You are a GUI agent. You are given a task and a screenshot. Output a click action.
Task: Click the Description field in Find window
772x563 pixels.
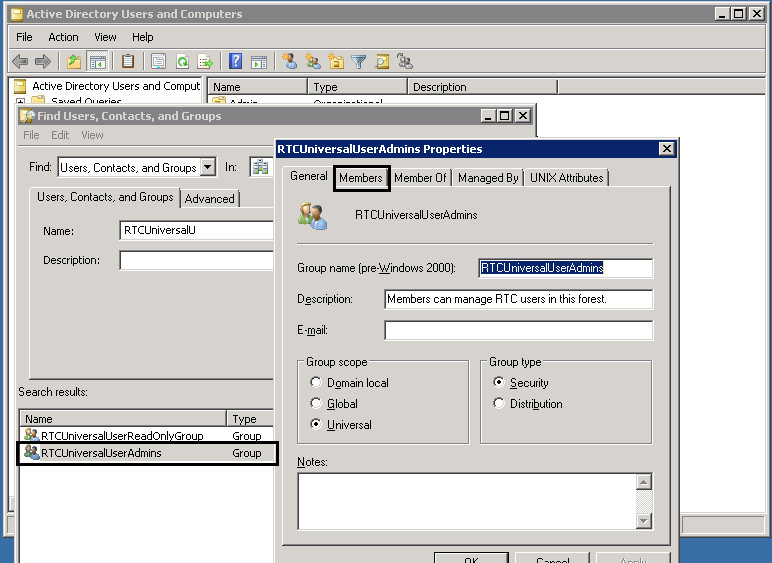pos(196,260)
